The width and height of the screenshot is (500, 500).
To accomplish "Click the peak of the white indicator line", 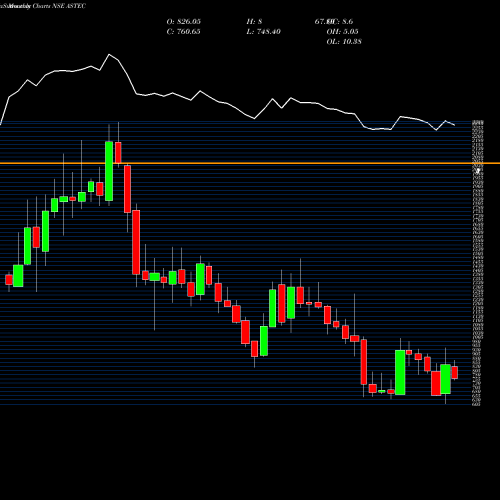I will 109,54.
